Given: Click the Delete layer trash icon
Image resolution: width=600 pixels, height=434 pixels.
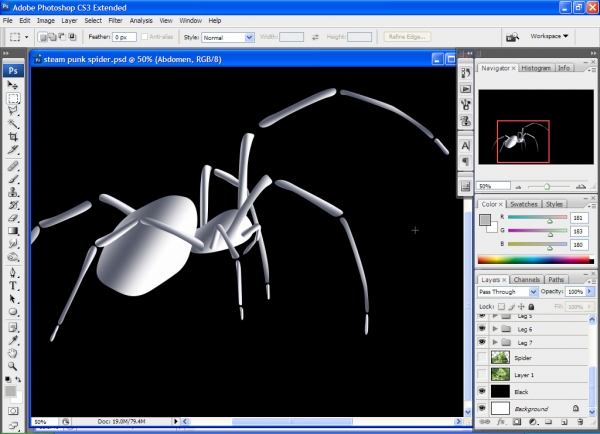Looking at the screenshot, I should pyautogui.click(x=580, y=422).
